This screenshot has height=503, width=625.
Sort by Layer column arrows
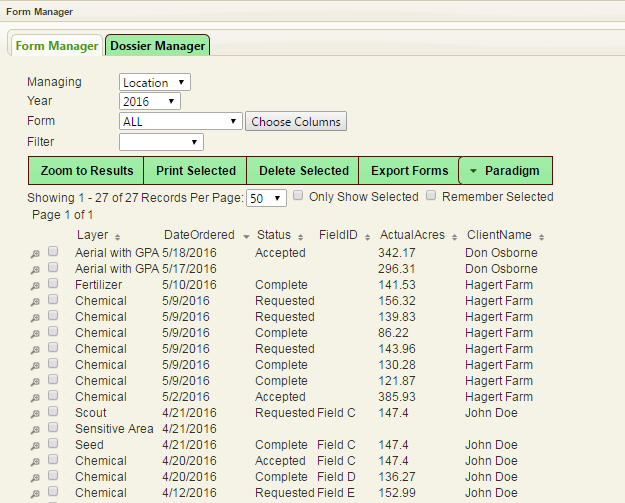pos(117,237)
